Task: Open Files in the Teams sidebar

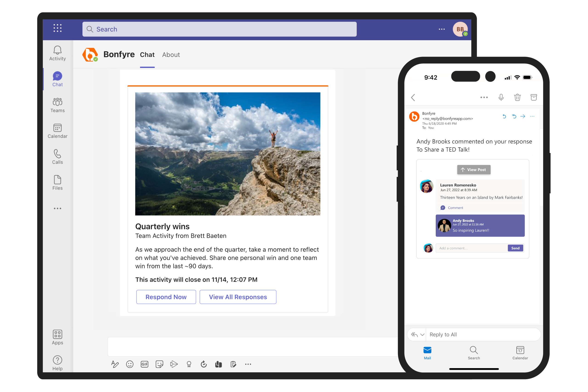Action: (57, 183)
